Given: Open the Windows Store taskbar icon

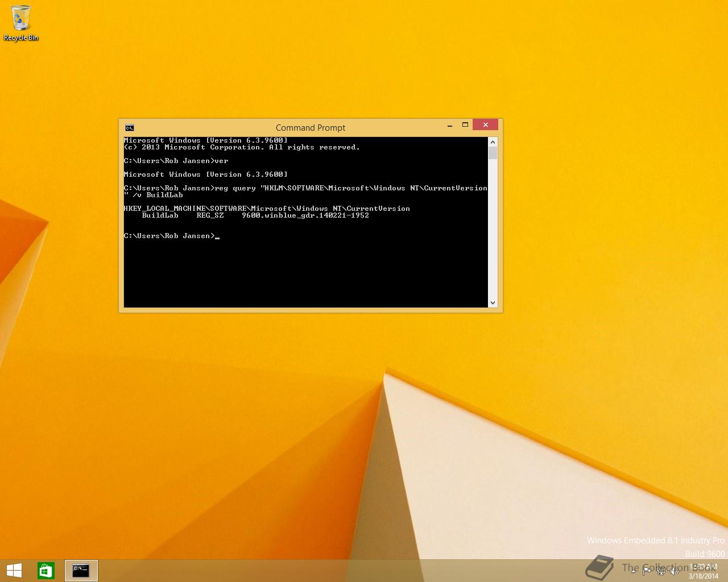Looking at the screenshot, I should (46, 570).
